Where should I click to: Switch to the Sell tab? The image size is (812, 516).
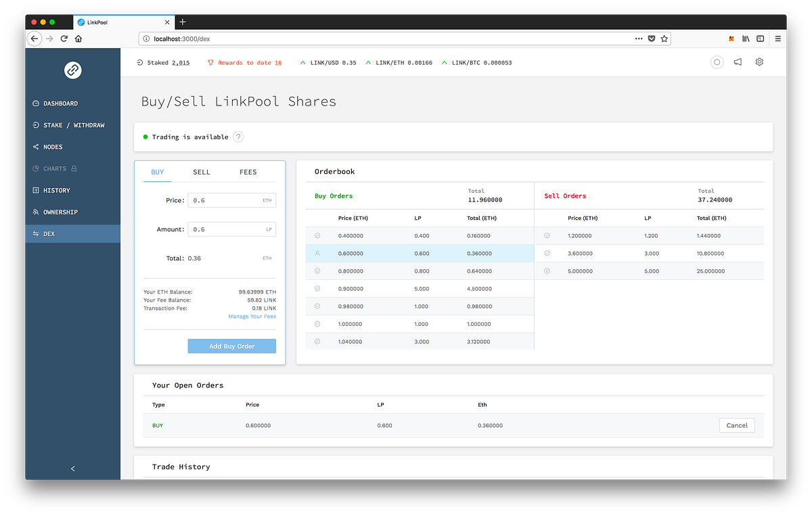tap(202, 172)
